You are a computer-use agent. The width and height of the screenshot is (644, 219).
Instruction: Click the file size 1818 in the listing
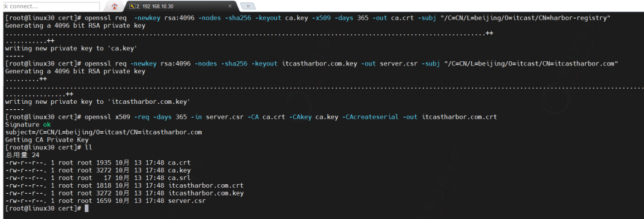[103, 185]
